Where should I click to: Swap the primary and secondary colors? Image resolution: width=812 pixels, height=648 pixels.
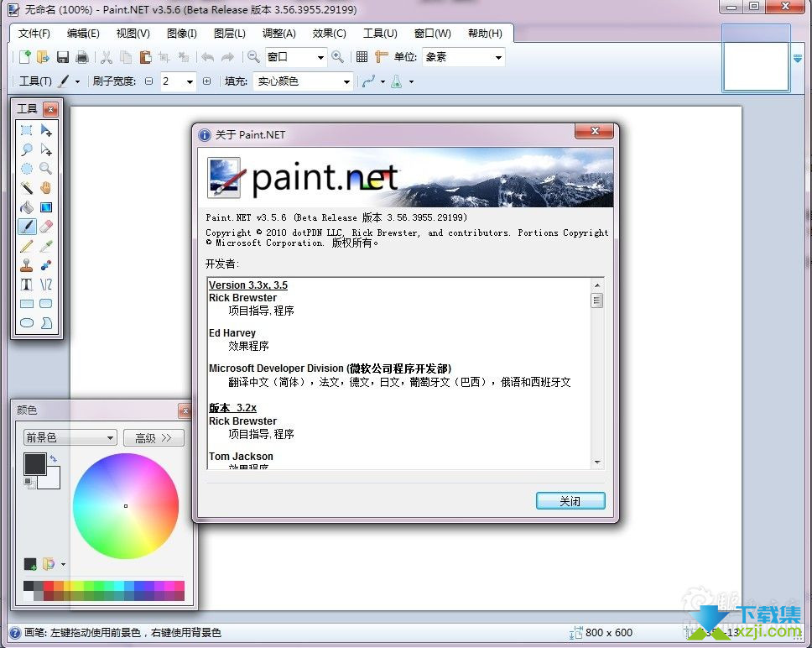pos(53,458)
